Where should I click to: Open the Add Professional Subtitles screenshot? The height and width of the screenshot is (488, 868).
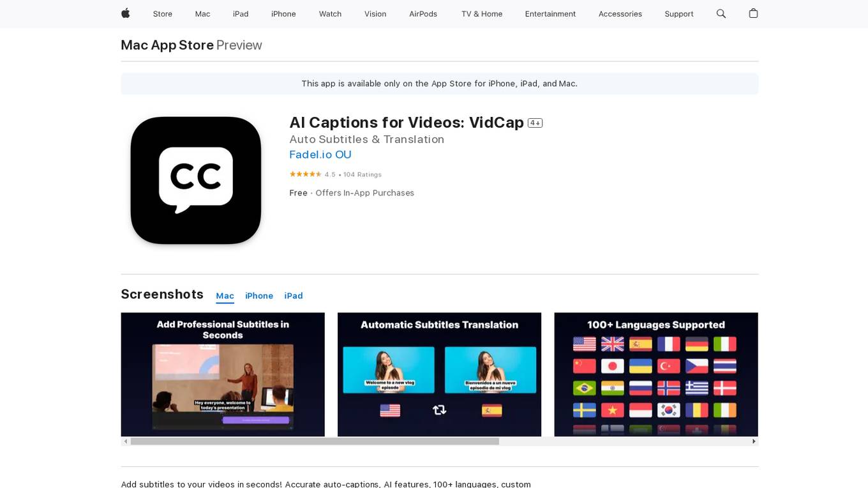(x=223, y=374)
